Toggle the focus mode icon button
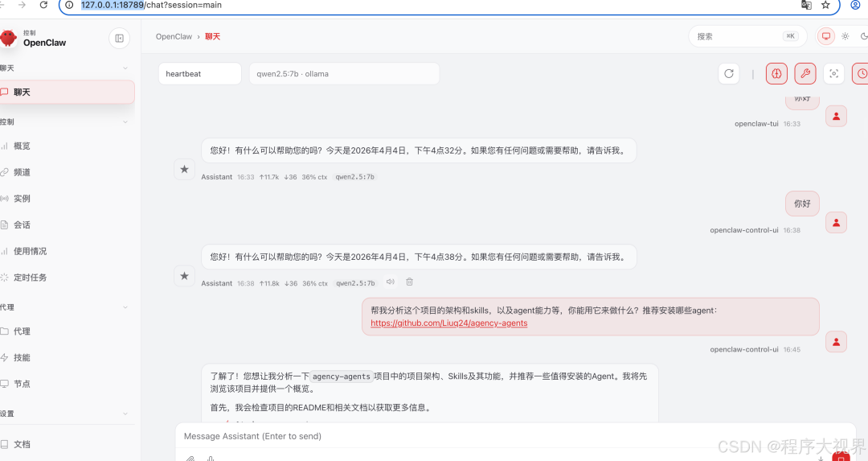This screenshot has width=868, height=461. [x=833, y=74]
